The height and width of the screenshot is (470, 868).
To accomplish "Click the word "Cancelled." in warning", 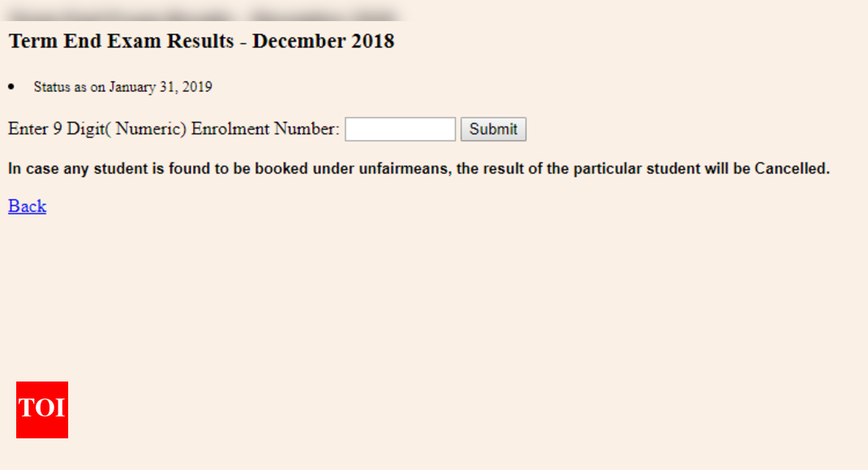I will [x=792, y=169].
